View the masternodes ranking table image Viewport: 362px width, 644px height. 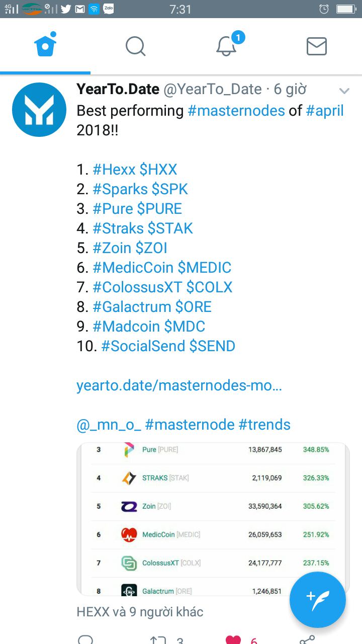213,519
